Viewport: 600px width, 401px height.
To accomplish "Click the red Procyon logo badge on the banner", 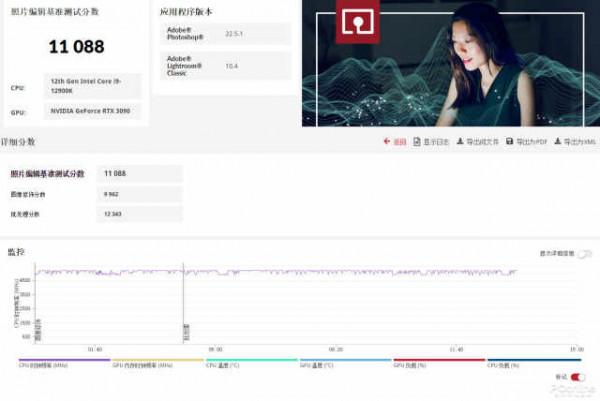I will click(x=358, y=21).
